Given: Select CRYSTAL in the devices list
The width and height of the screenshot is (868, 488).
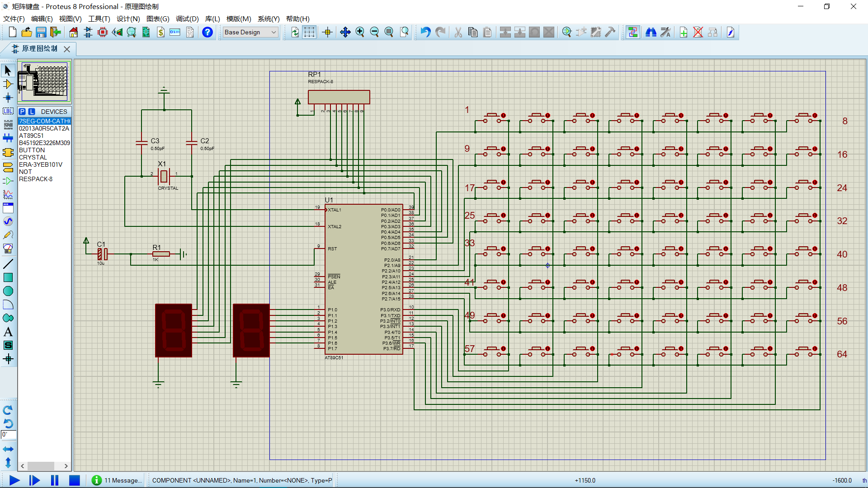Looking at the screenshot, I should point(33,157).
